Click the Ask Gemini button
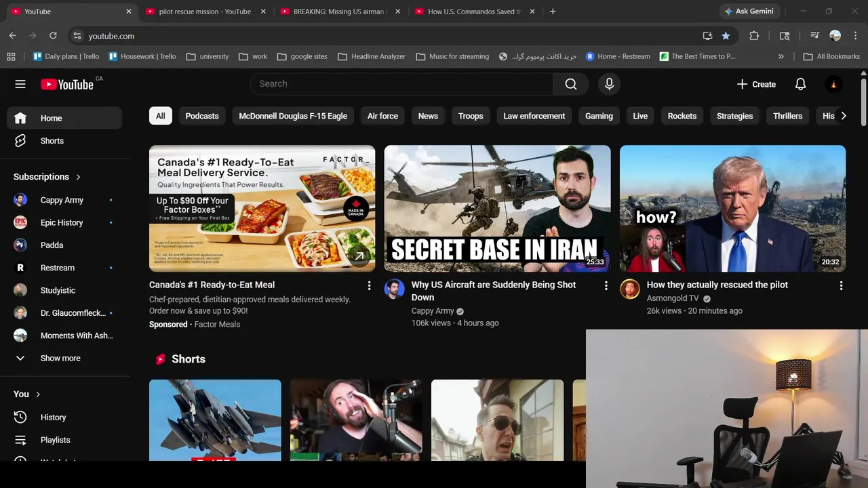This screenshot has width=868, height=488. point(750,12)
